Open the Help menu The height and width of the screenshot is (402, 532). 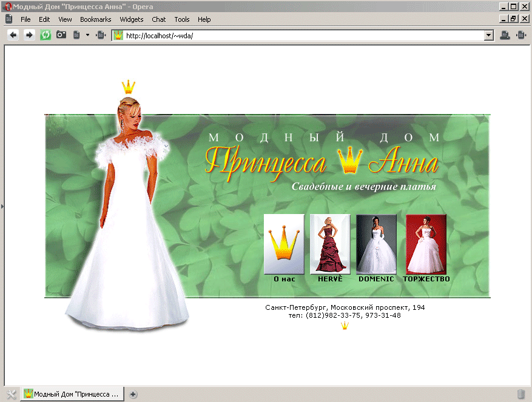tap(204, 19)
